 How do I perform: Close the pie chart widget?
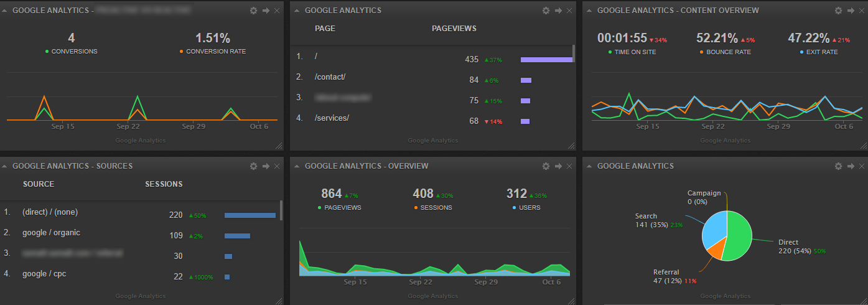coord(861,166)
